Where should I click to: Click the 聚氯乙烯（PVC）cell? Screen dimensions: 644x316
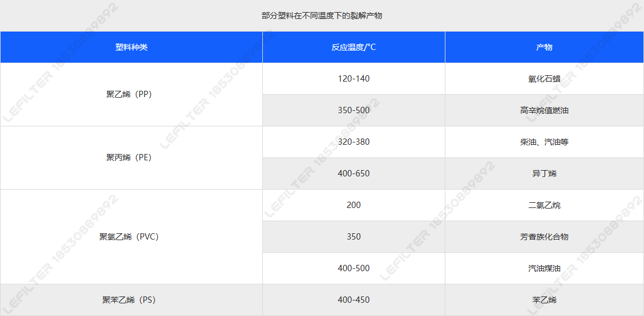131,237
